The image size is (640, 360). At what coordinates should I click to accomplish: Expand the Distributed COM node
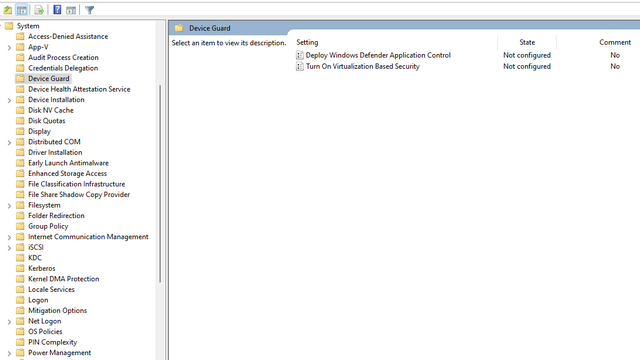click(9, 142)
